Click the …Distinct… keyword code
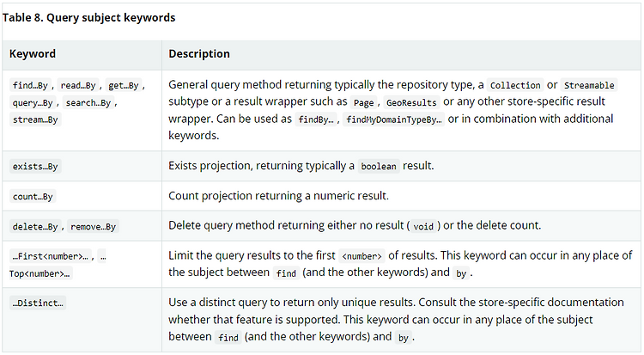This screenshot has height=355, width=644. point(38,303)
